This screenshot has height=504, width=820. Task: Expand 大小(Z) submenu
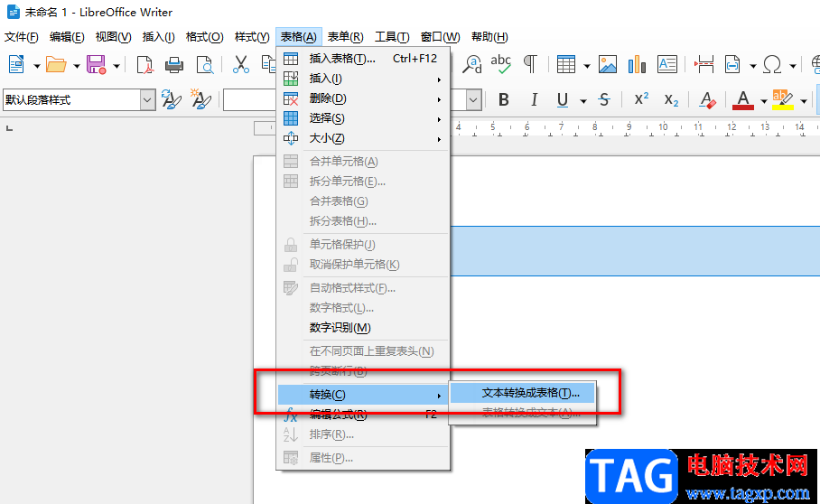click(x=363, y=138)
